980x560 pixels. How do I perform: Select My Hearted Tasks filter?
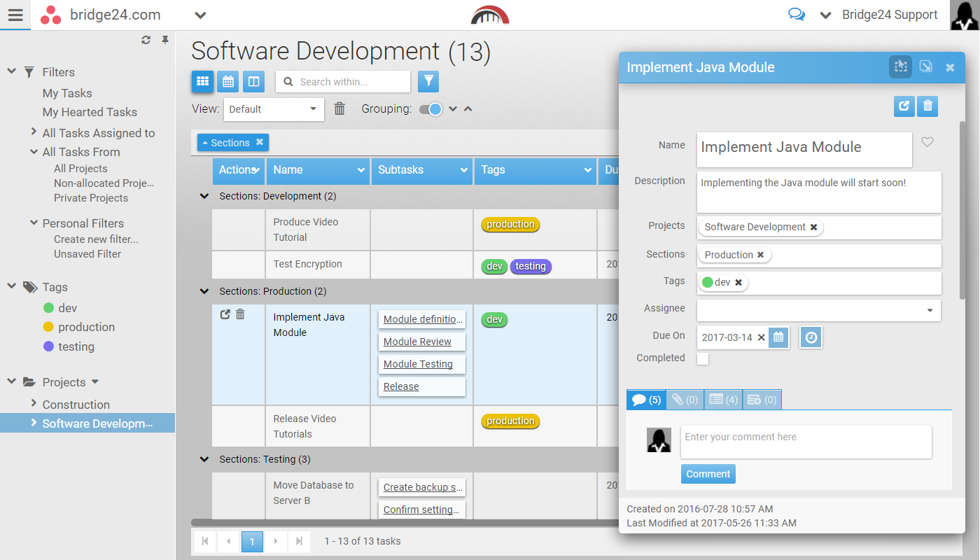[90, 112]
